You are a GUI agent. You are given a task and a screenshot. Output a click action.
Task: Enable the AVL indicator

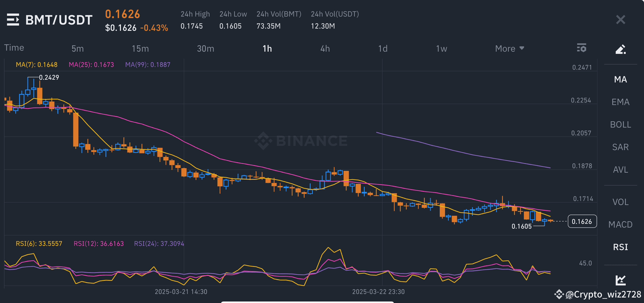tap(621, 170)
